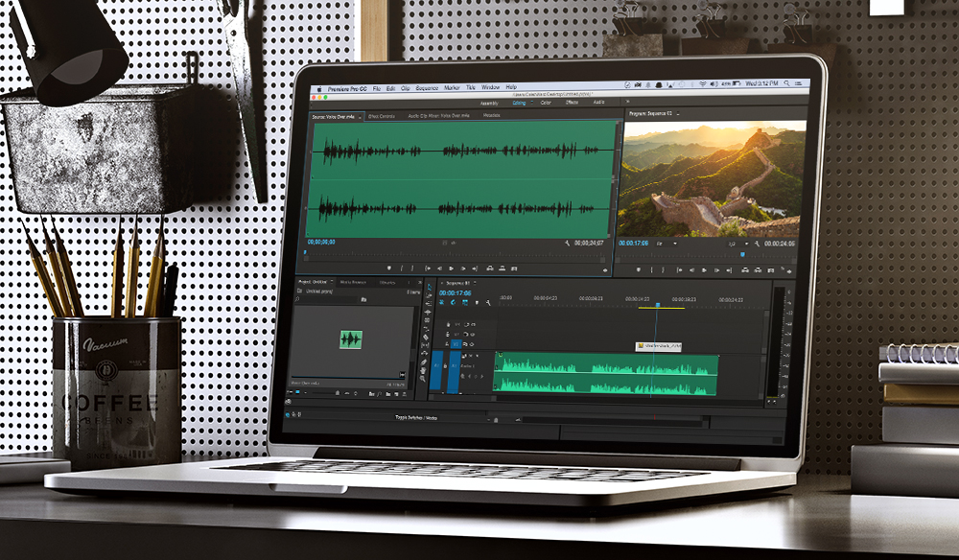Image resolution: width=959 pixels, height=560 pixels.
Task: Toggle Linked Selection in the timeline
Action: pos(465,303)
